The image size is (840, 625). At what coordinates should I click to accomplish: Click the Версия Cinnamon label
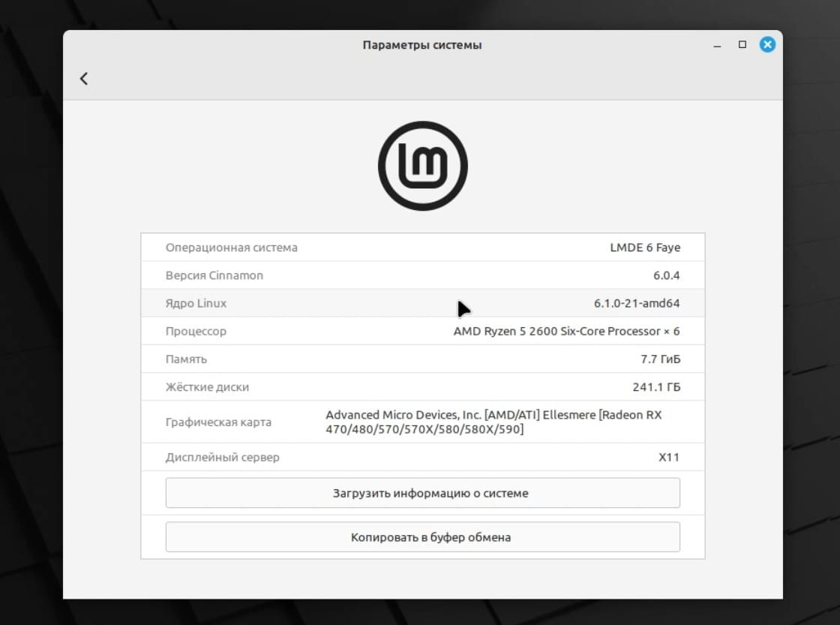(214, 275)
